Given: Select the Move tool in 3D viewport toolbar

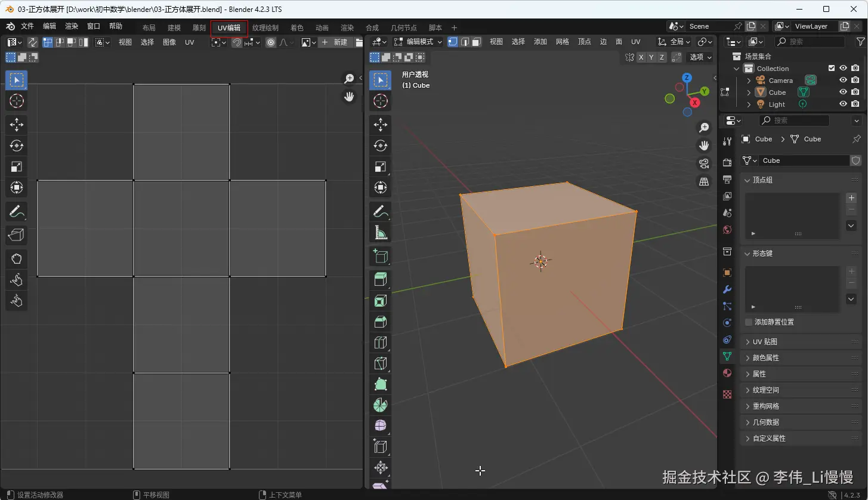Looking at the screenshot, I should 380,124.
